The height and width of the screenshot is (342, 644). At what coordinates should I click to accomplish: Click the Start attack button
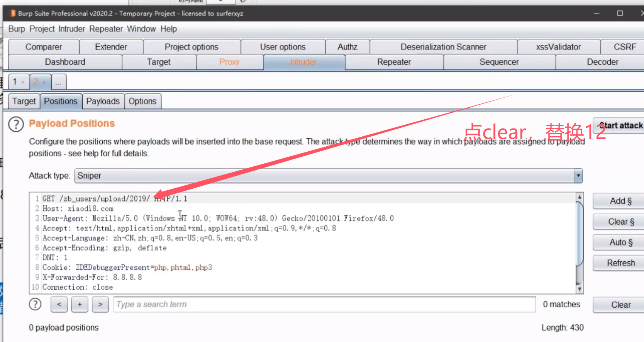point(619,125)
